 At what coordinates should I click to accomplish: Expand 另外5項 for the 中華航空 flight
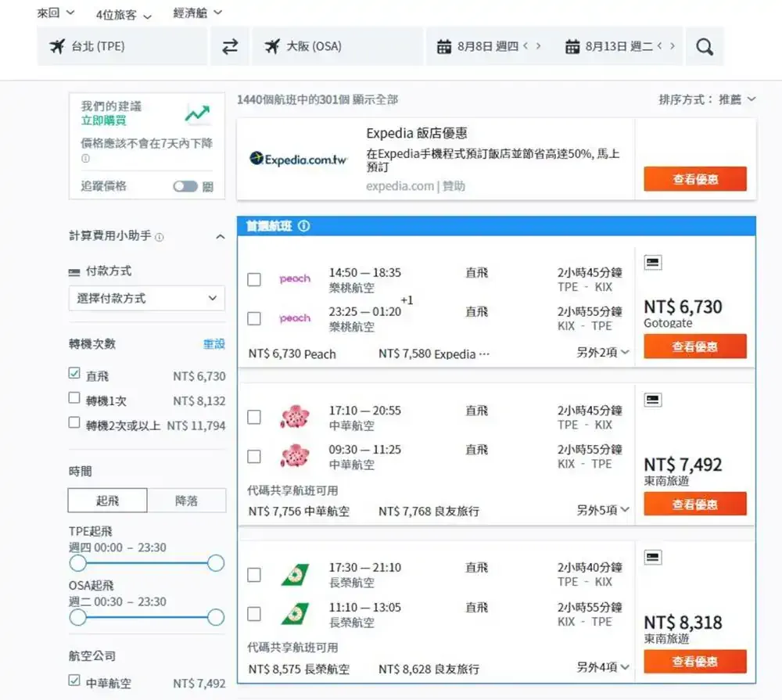(x=602, y=510)
